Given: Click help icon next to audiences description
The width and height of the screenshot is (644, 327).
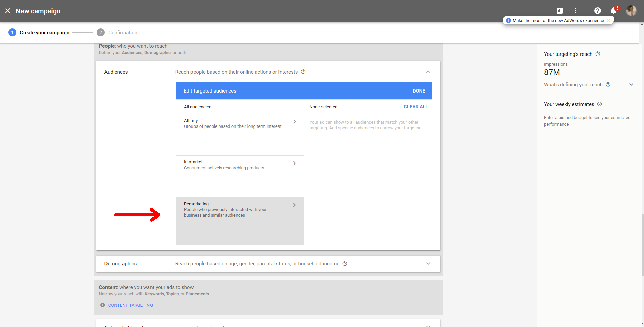Looking at the screenshot, I should [303, 72].
